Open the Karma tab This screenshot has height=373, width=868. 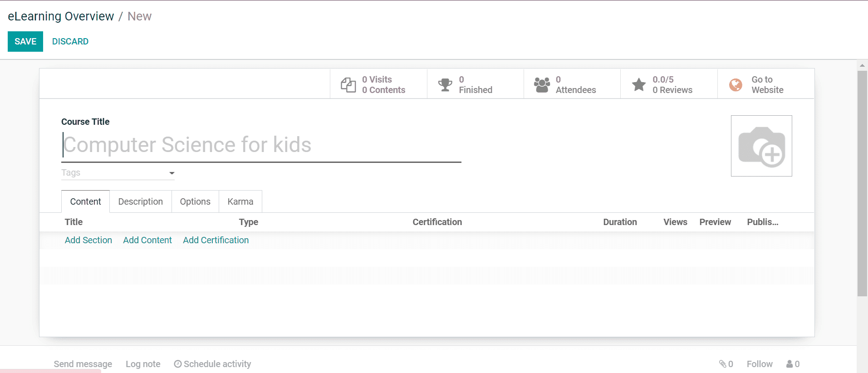[x=240, y=201]
